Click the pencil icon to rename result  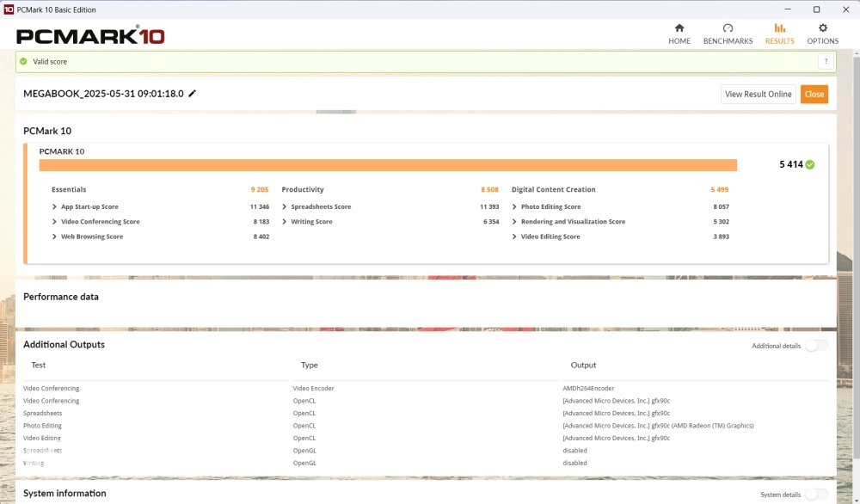coord(193,94)
